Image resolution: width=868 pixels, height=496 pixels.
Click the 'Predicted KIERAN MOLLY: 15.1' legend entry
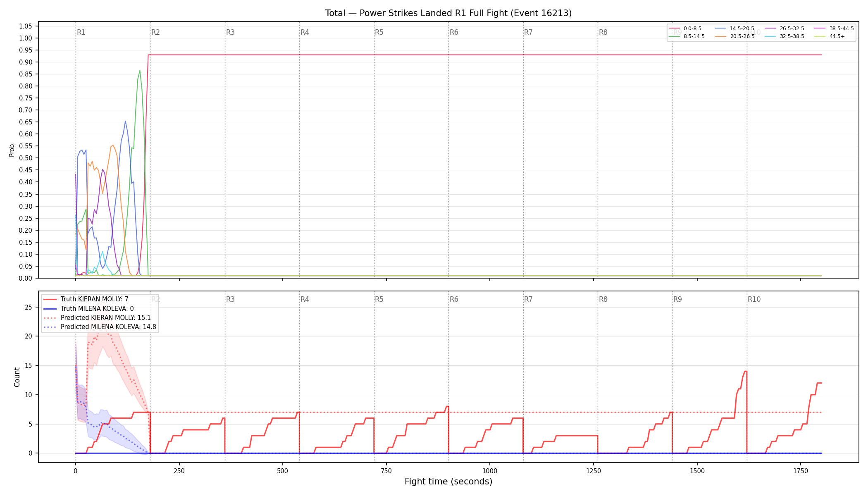pyautogui.click(x=105, y=318)
